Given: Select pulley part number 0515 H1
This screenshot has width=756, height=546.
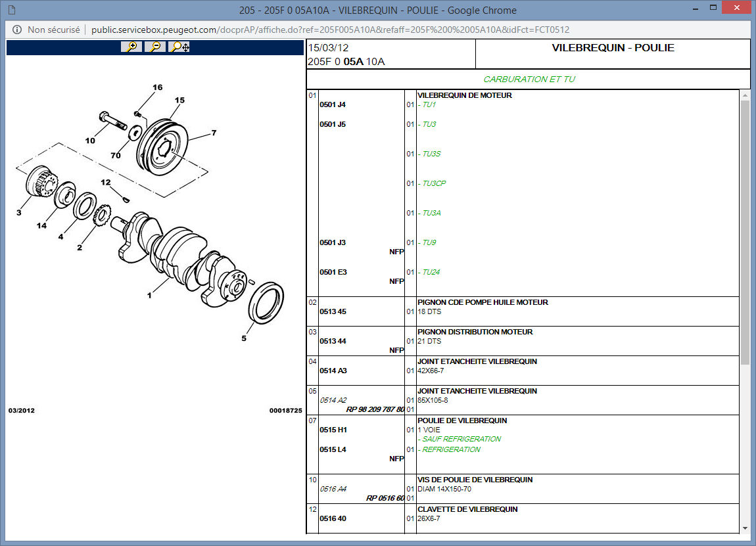Looking at the screenshot, I should tap(333, 430).
